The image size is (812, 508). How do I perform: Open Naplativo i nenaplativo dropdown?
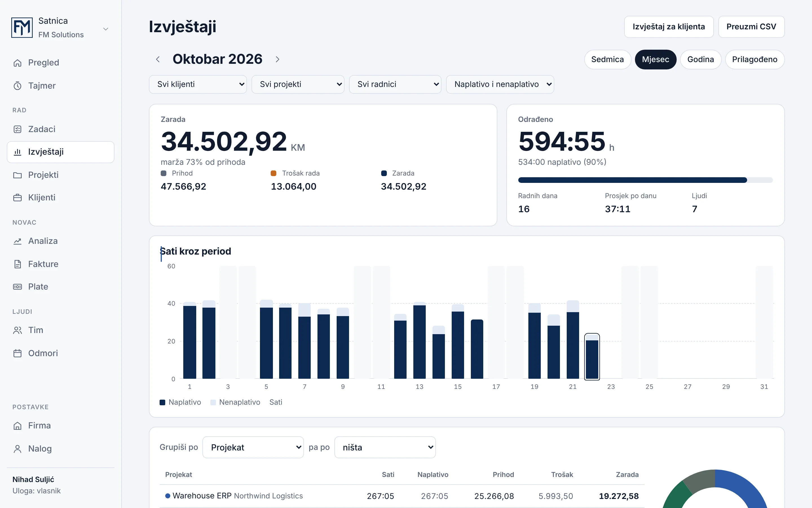point(500,84)
